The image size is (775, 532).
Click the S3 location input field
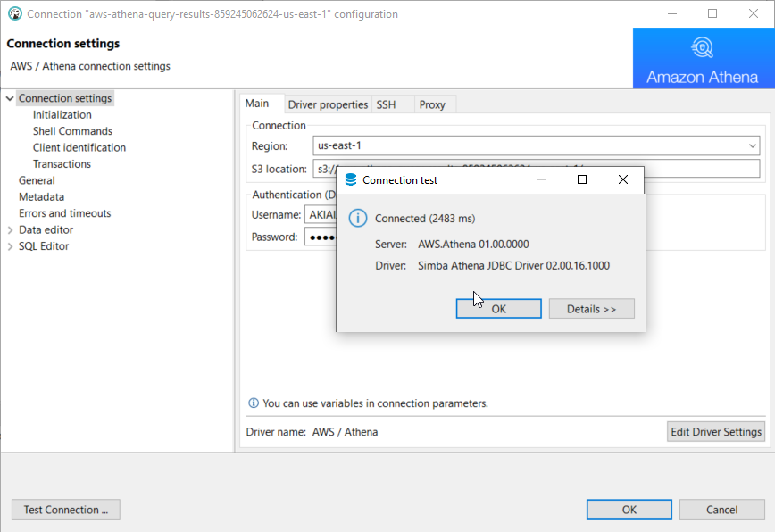click(537, 169)
